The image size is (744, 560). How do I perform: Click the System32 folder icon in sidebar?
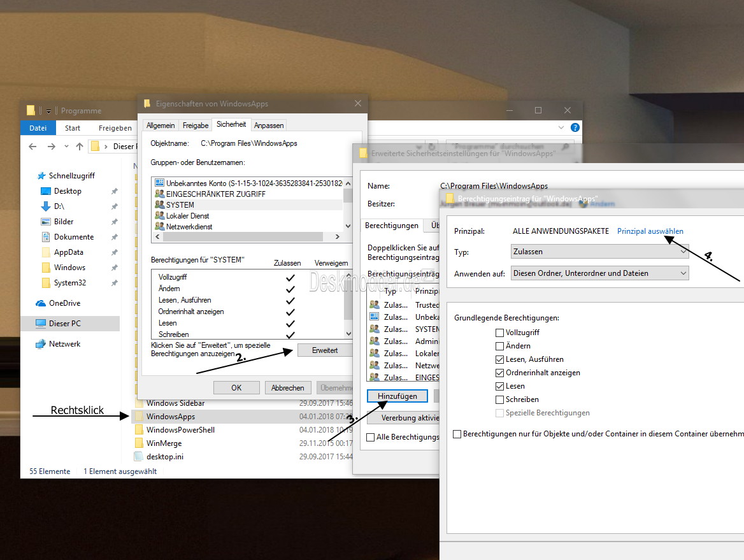[x=46, y=283]
